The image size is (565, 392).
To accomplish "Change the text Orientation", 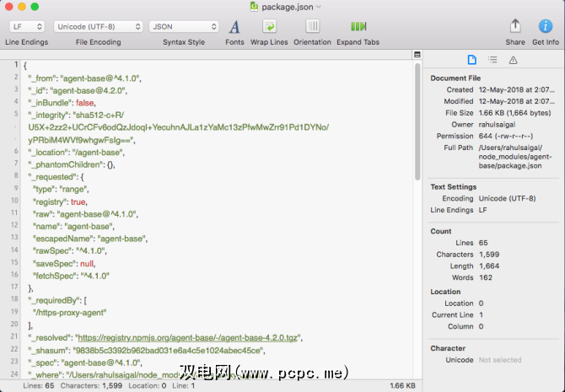I will [x=312, y=27].
